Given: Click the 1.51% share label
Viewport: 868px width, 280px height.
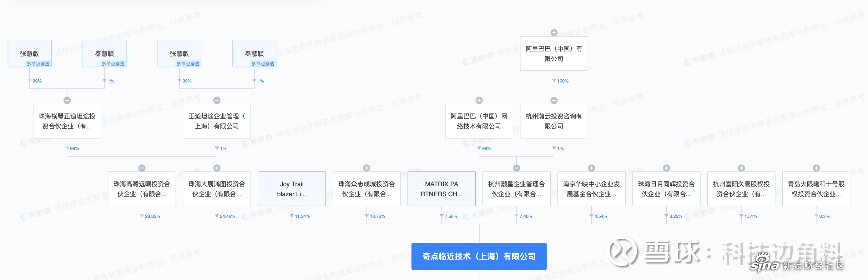Looking at the screenshot, I should tap(750, 216).
